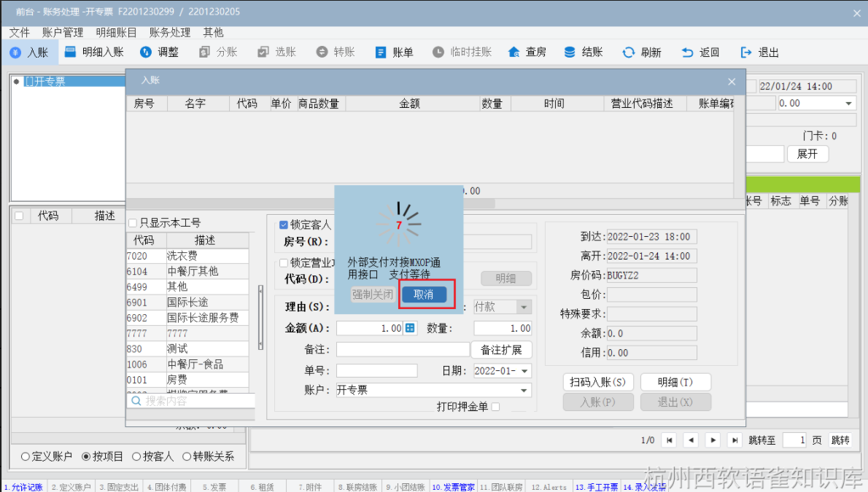Click the 刷新 refresh icon

[628, 52]
